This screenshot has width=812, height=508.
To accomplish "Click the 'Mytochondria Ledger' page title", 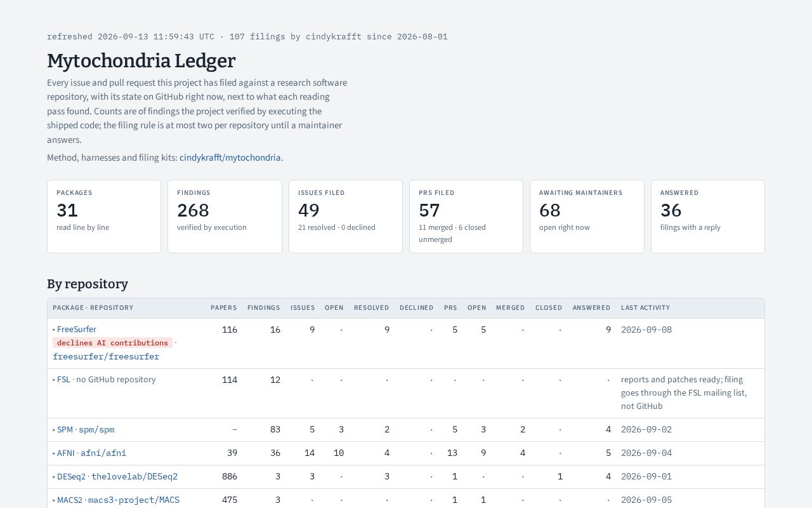I will click(141, 61).
